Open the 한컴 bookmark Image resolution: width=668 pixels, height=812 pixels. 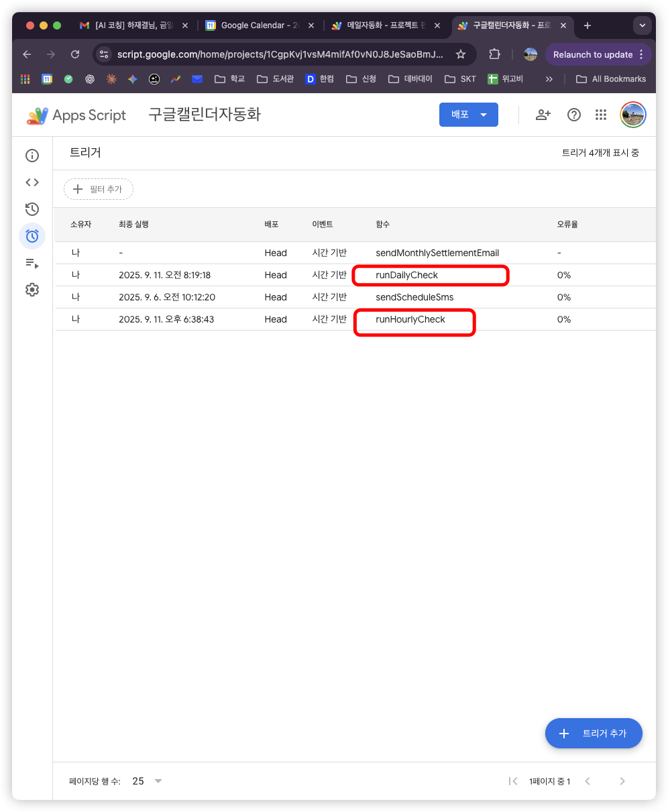point(320,79)
